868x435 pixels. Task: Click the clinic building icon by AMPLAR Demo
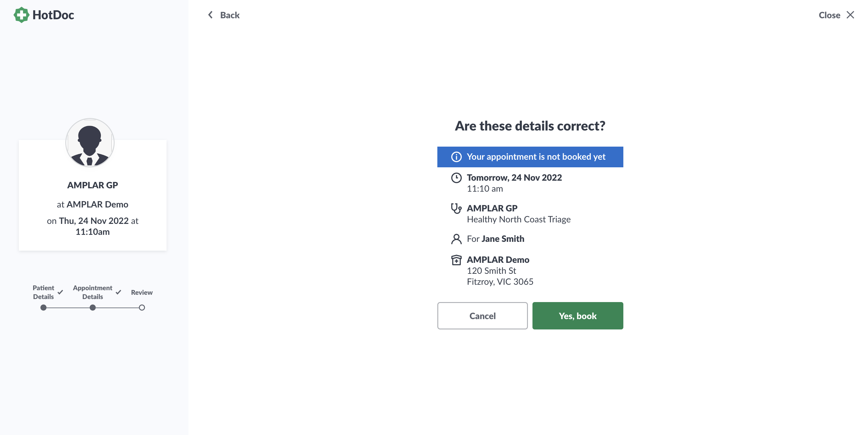[x=456, y=260]
